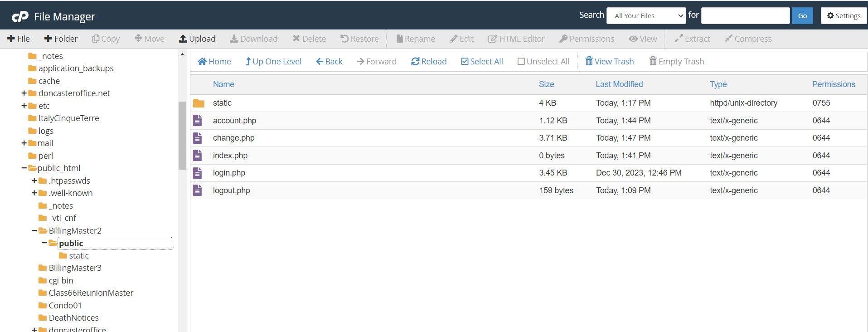Select the change.php file icon
This screenshot has height=332, width=868.
point(198,138)
